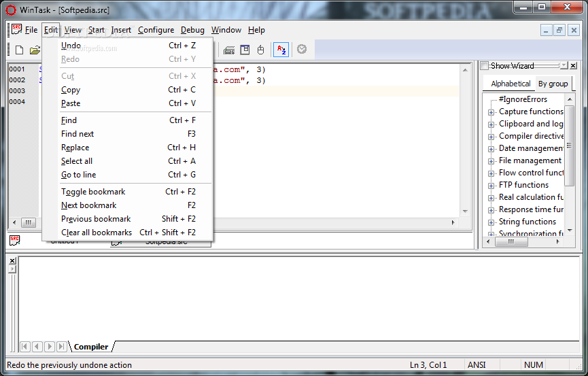The height and width of the screenshot is (376, 588).
Task: Open the side panel's dropdown arrow
Action: [x=564, y=66]
